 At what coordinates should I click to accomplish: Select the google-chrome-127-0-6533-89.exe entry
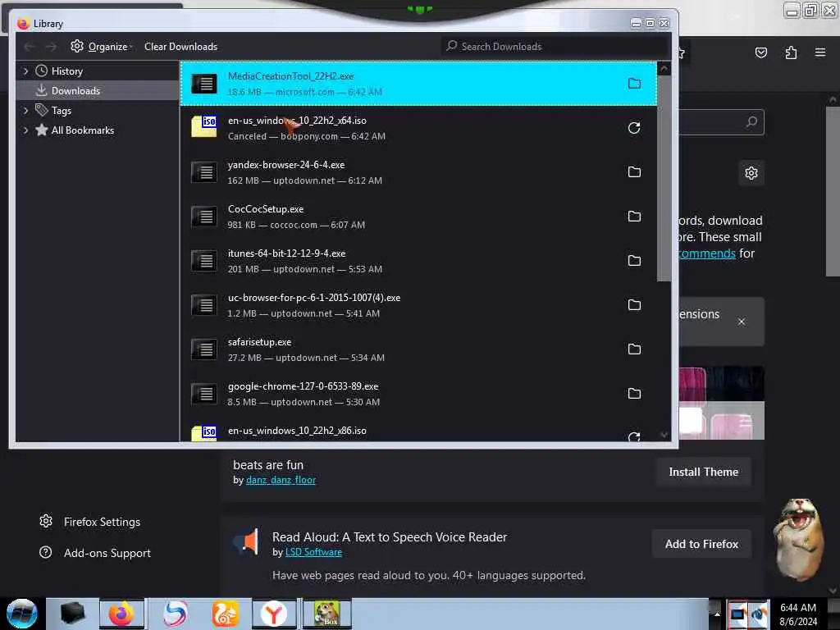coord(418,394)
